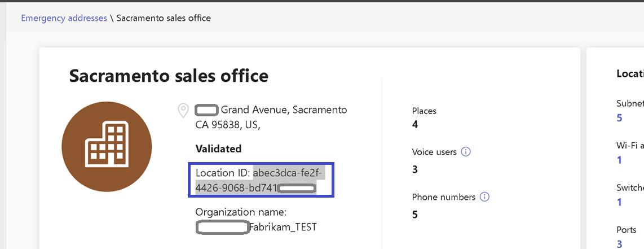Screen dimensions: 644x249
Task: Open the Switches count link
Action: point(619,203)
